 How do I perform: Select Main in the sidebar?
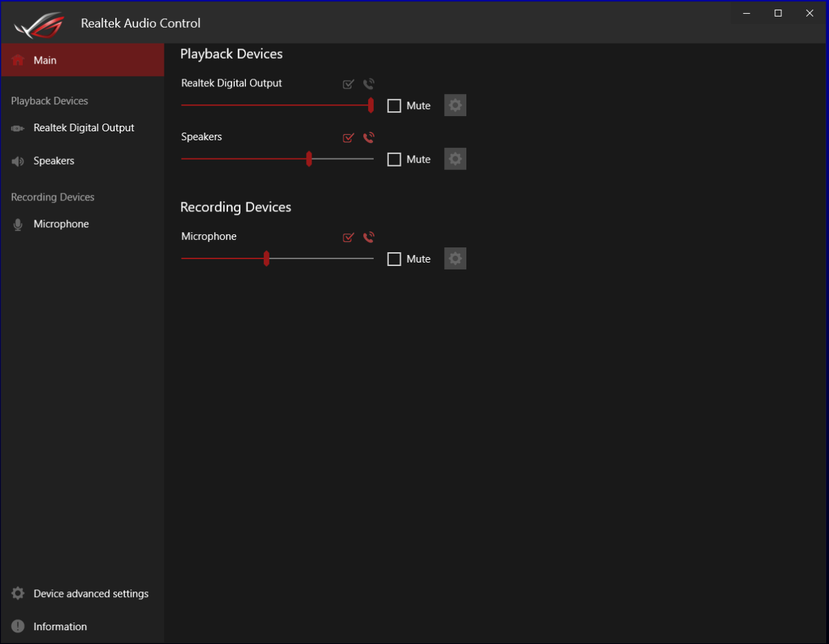[x=46, y=61]
